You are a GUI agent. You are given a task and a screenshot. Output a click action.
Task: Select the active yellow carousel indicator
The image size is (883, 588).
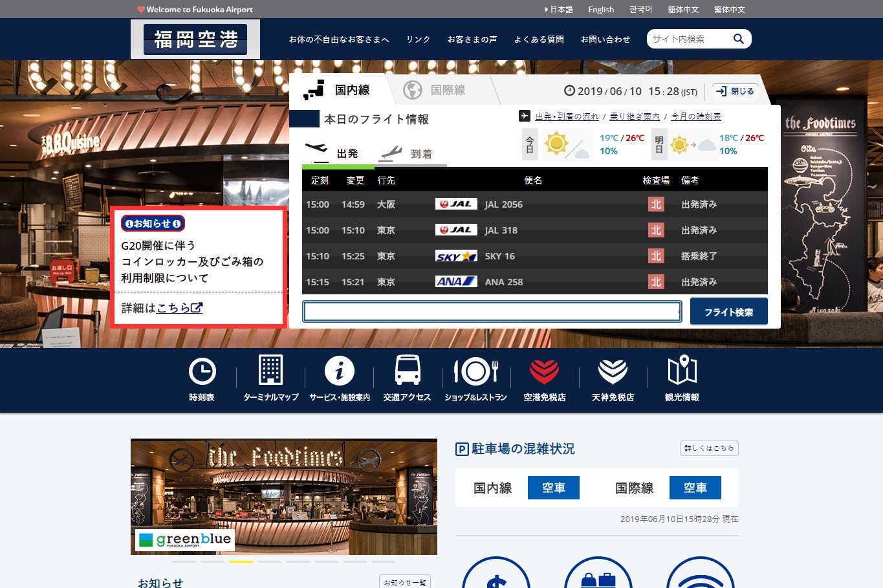pyautogui.click(x=241, y=561)
